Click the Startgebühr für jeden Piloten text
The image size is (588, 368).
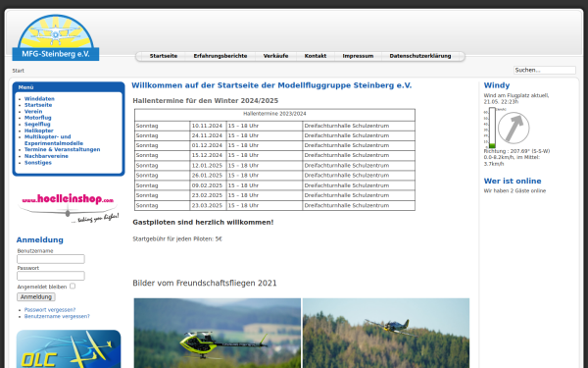pyautogui.click(x=177, y=238)
